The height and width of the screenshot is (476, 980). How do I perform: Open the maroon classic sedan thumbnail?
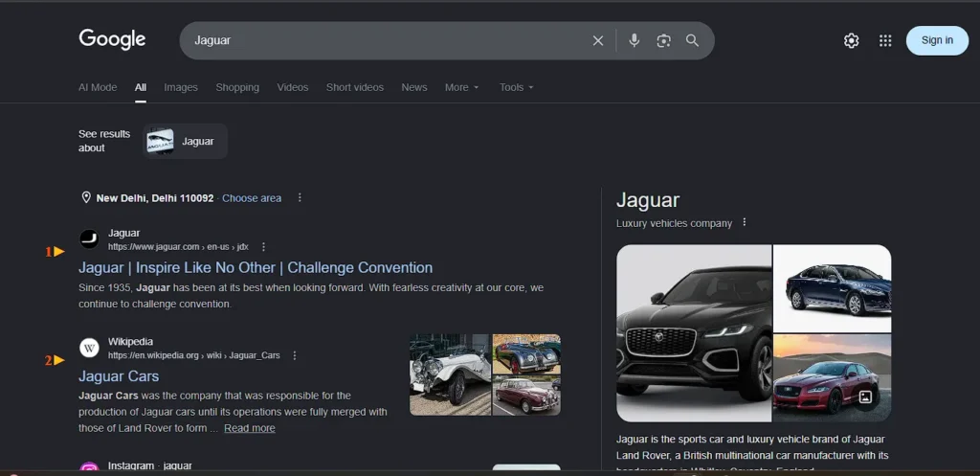[x=526, y=396]
